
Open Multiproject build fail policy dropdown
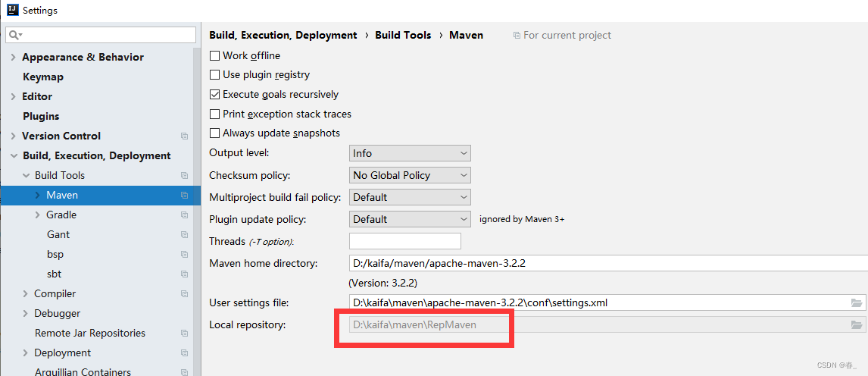[x=411, y=197]
